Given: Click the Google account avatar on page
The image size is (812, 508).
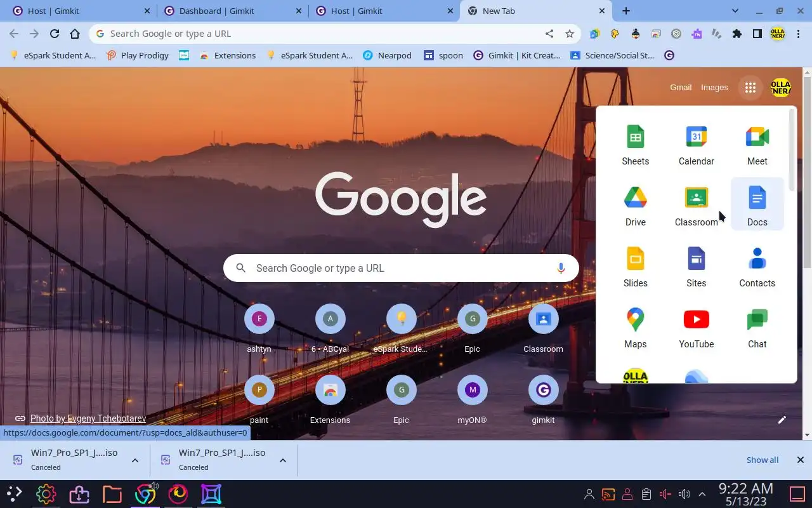Looking at the screenshot, I should coord(780,88).
